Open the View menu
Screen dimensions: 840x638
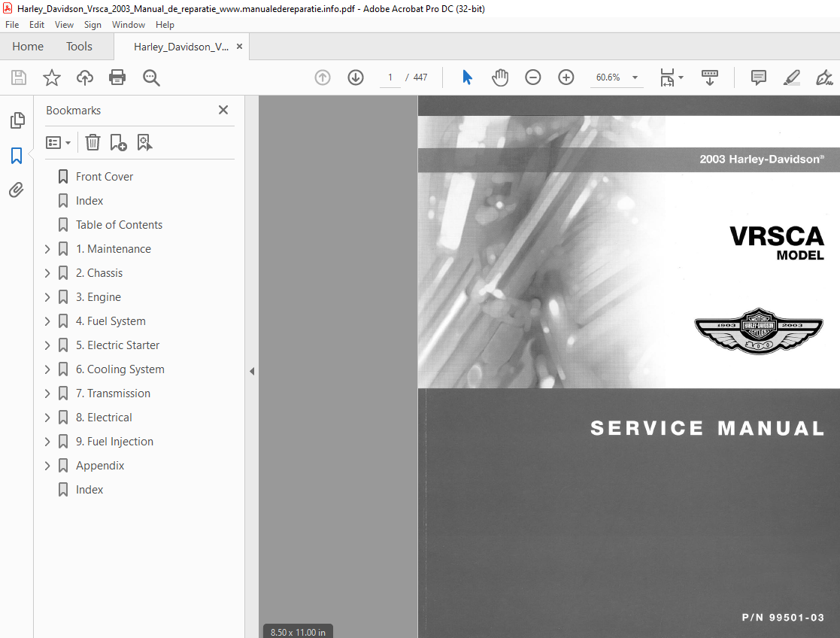click(x=64, y=25)
